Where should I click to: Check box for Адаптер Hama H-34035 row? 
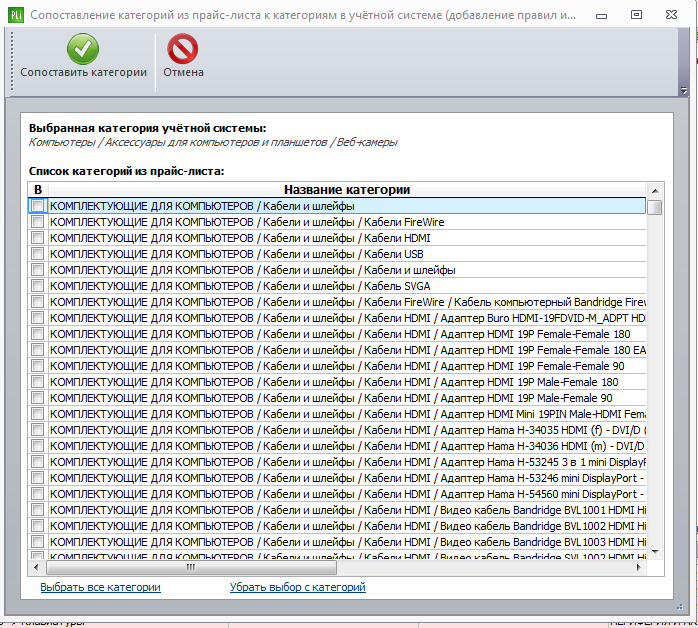[x=38, y=430]
